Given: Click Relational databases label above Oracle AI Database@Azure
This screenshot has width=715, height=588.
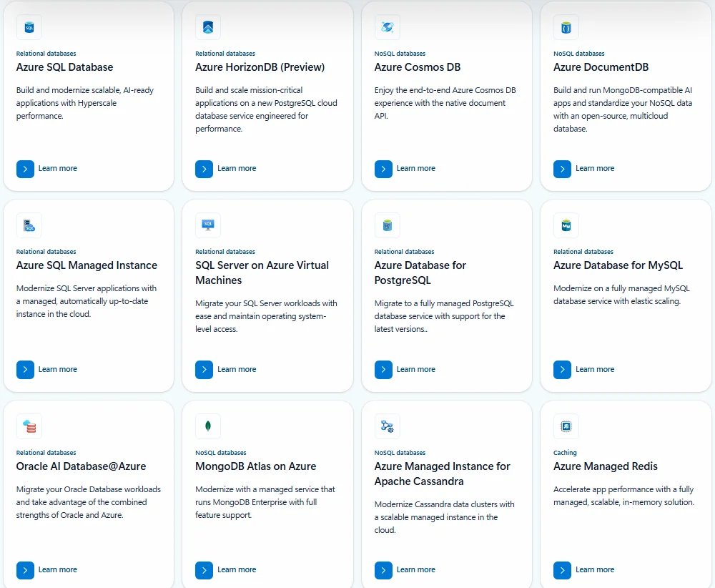Looking at the screenshot, I should [46, 453].
